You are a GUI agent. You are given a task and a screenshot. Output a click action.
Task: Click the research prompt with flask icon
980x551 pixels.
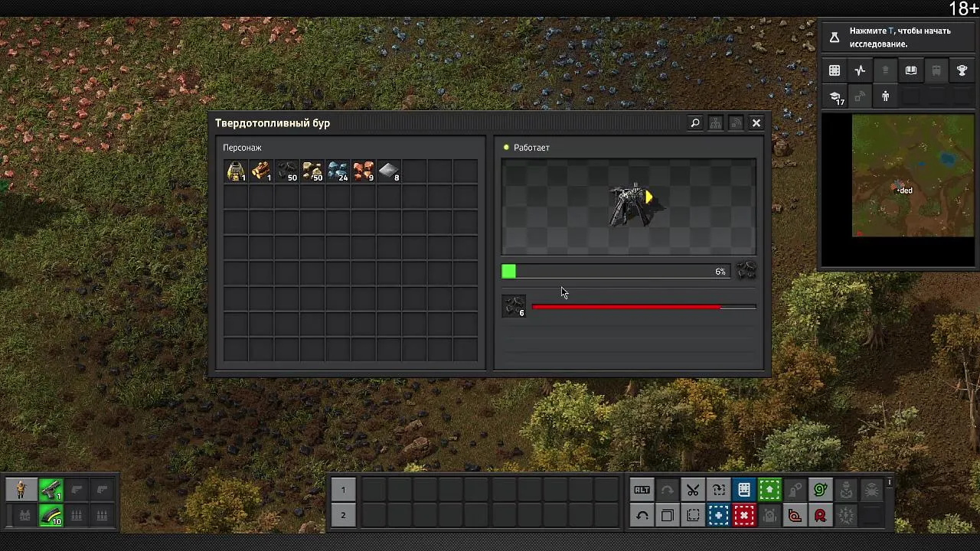(x=897, y=37)
